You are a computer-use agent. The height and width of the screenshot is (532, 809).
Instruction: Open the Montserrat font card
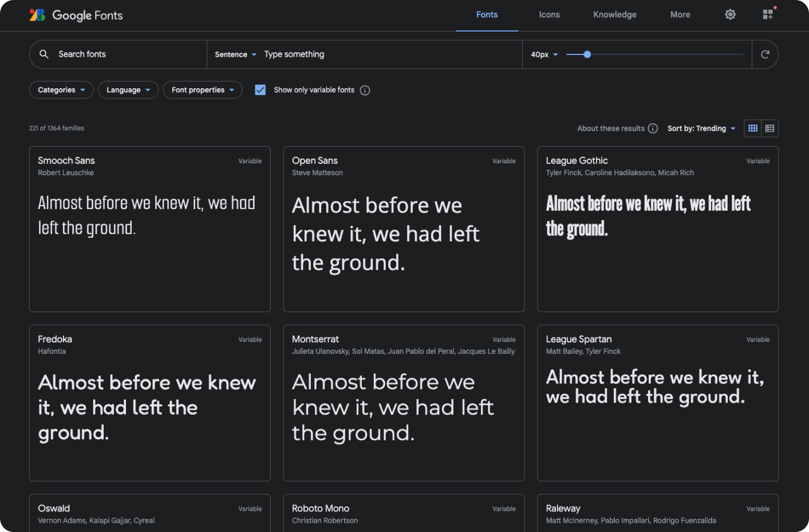pos(404,403)
